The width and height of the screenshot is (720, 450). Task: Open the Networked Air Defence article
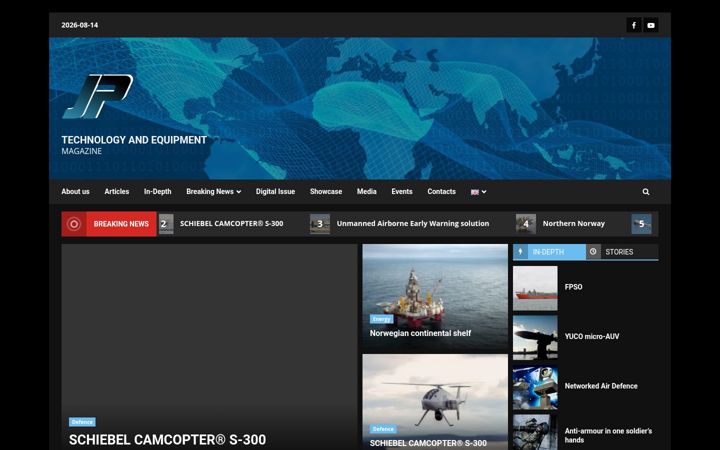click(601, 386)
